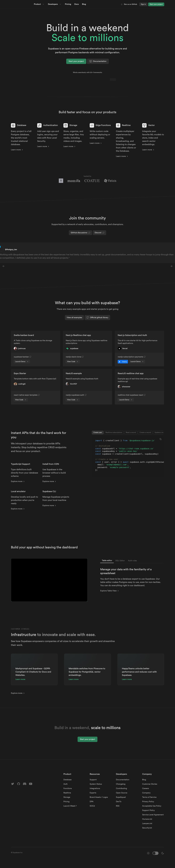175x868 pixels.
Task: Click Vercel logo on Next.js Subscription card
Action: click(x=119, y=348)
